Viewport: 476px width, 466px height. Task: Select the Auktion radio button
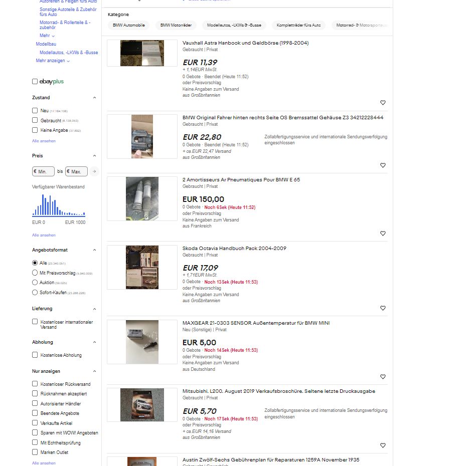[35, 283]
